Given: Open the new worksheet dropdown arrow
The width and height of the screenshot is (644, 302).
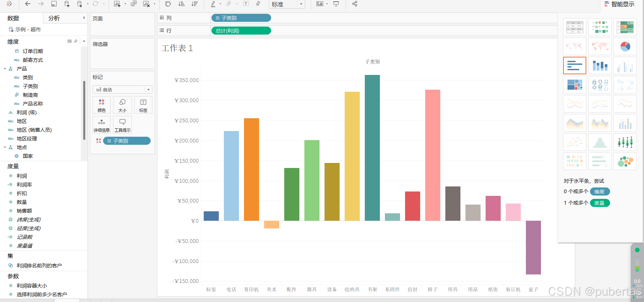Looking at the screenshot, I should (x=125, y=4).
